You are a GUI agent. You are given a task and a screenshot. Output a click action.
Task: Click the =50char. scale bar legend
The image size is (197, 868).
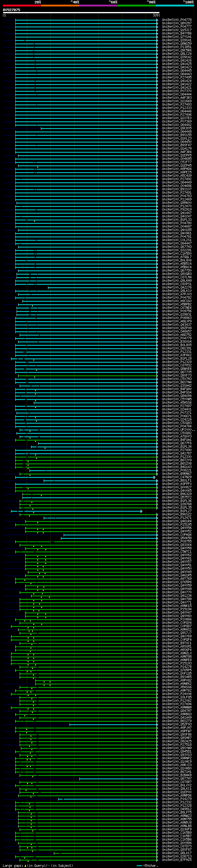click(147, 865)
